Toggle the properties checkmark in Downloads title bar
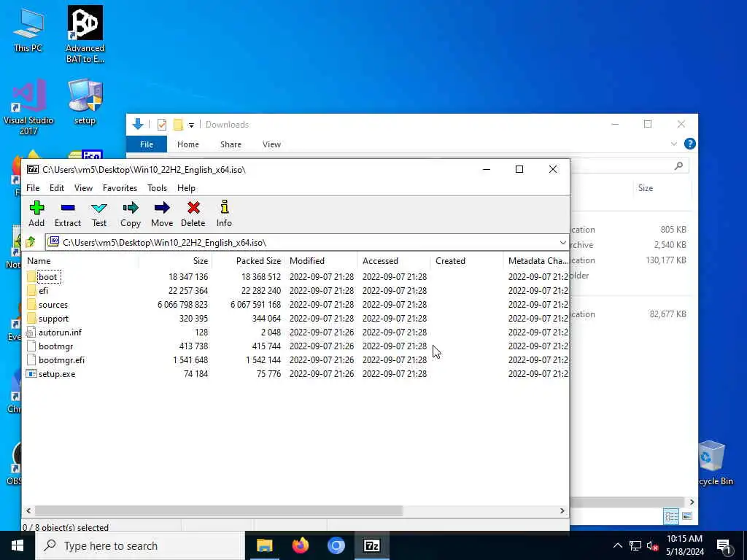Image resolution: width=747 pixels, height=560 pixels. tap(162, 125)
